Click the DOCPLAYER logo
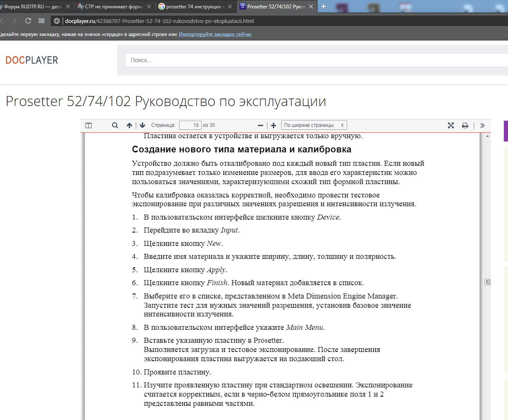Viewport: 508px width, 420px height. (32, 60)
